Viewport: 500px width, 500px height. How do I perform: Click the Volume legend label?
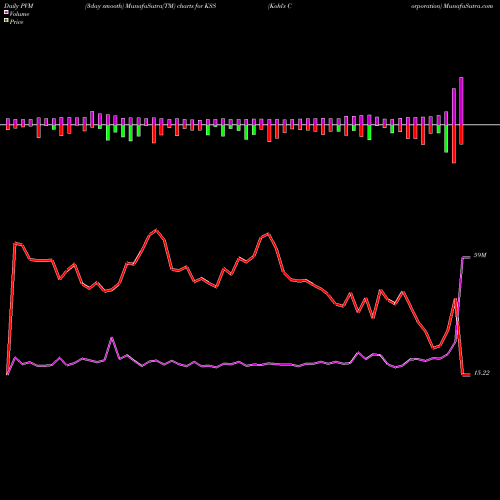pos(19,14)
